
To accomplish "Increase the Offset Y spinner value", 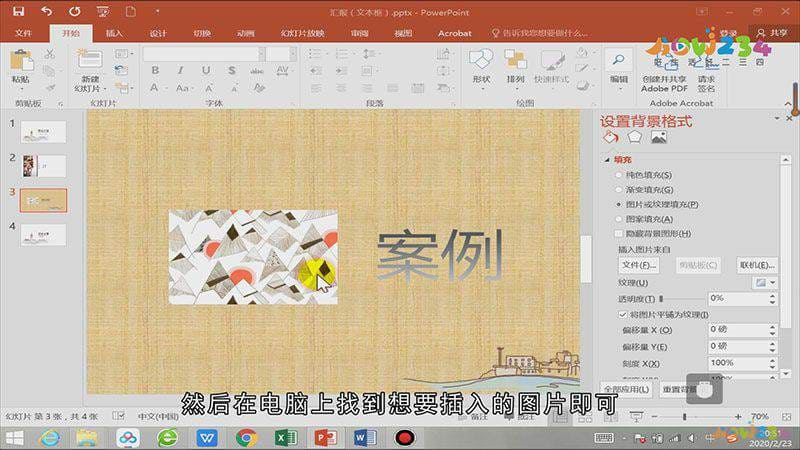I will click(x=772, y=344).
